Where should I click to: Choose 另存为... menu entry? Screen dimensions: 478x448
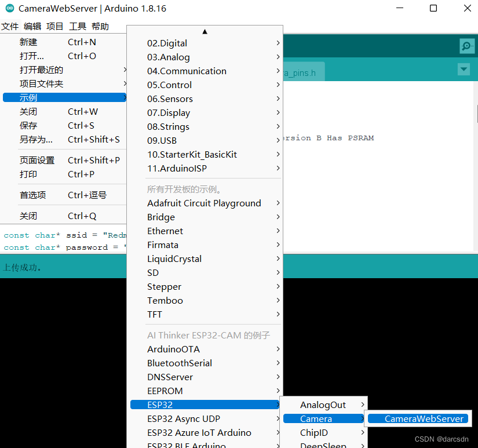pyautogui.click(x=65, y=139)
